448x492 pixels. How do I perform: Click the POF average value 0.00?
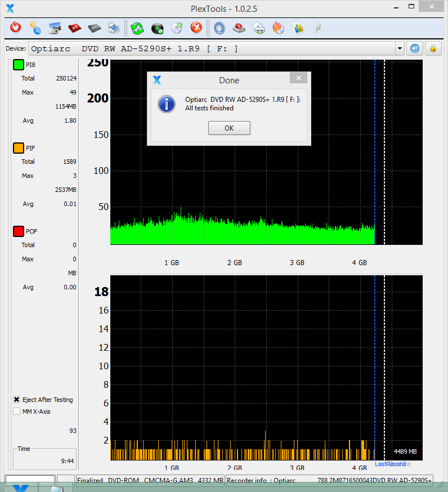tap(70, 287)
